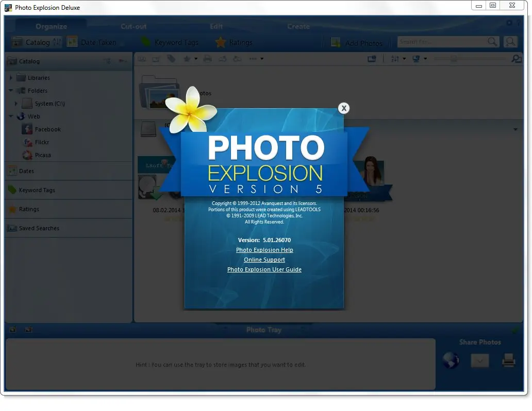Open the star rating dropdown arrow
The height and width of the screenshot is (411, 532).
[196, 59]
